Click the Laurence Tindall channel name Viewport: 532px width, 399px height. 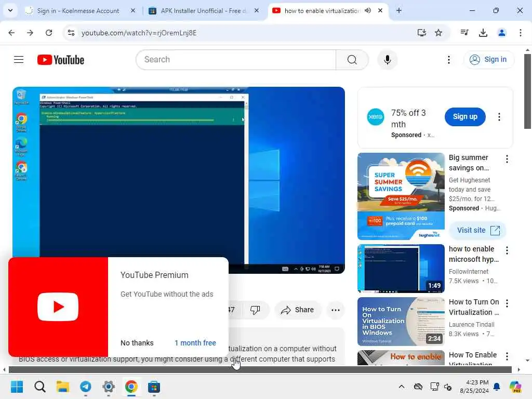click(x=471, y=324)
